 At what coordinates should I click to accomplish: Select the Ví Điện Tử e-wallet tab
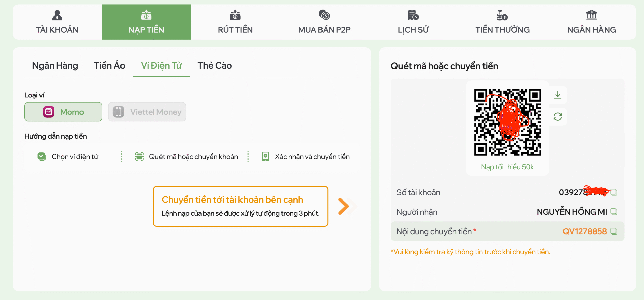pyautogui.click(x=161, y=65)
